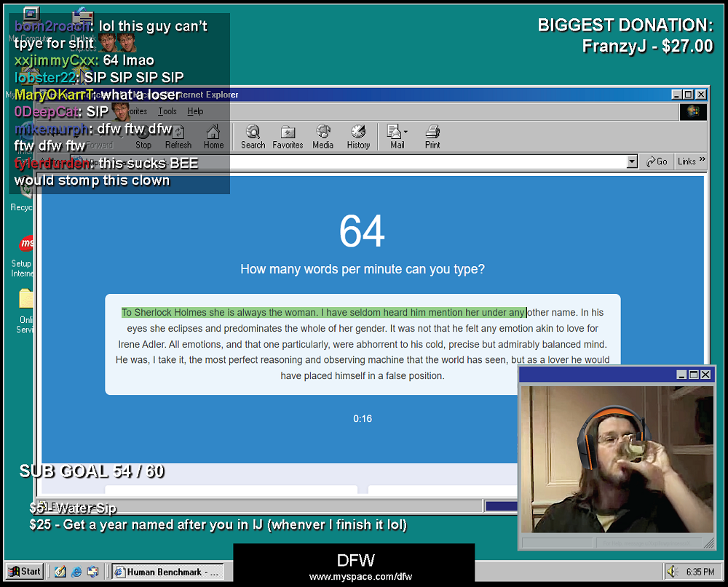Open the Online Services desktop folder
This screenshot has height=587, width=728.
[25, 311]
